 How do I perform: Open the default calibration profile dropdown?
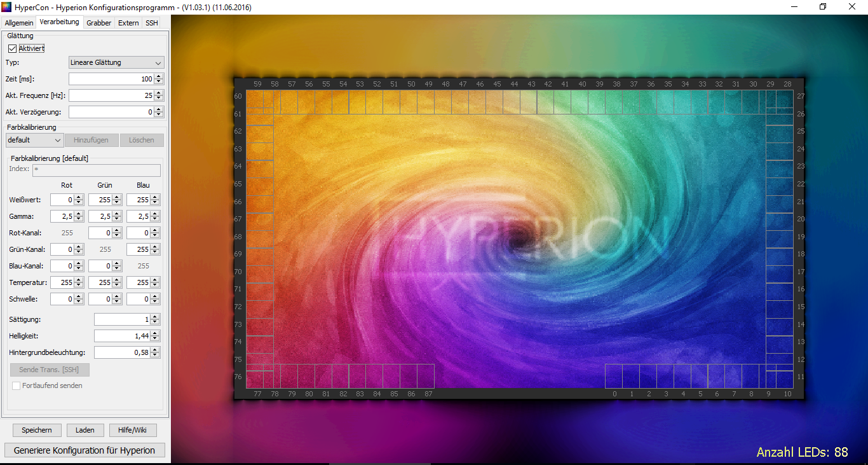(34, 140)
